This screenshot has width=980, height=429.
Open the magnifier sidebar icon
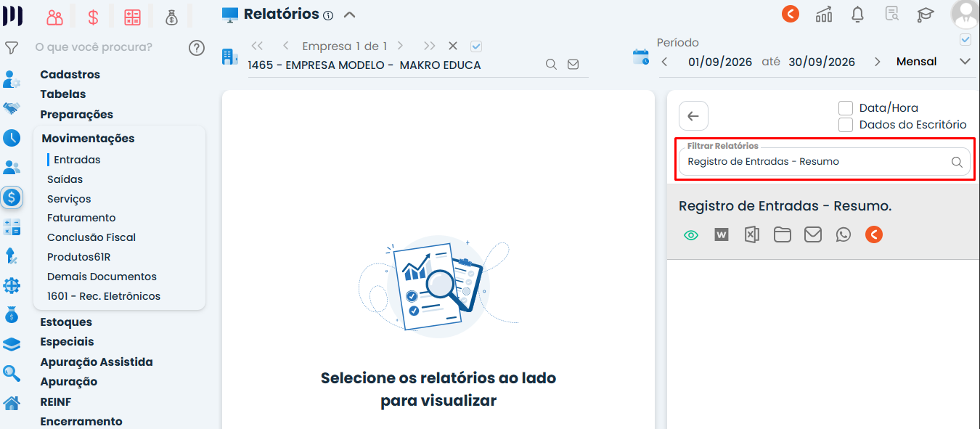[12, 373]
